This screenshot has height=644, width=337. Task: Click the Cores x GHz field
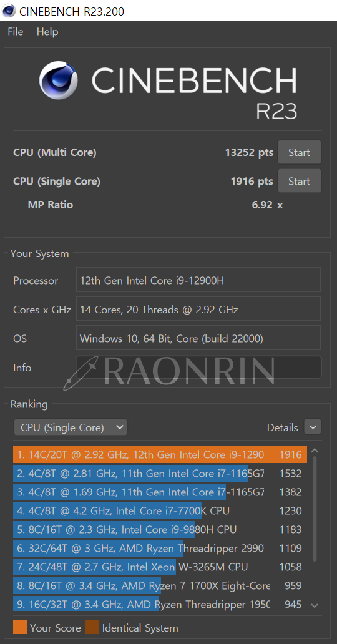pos(198,310)
